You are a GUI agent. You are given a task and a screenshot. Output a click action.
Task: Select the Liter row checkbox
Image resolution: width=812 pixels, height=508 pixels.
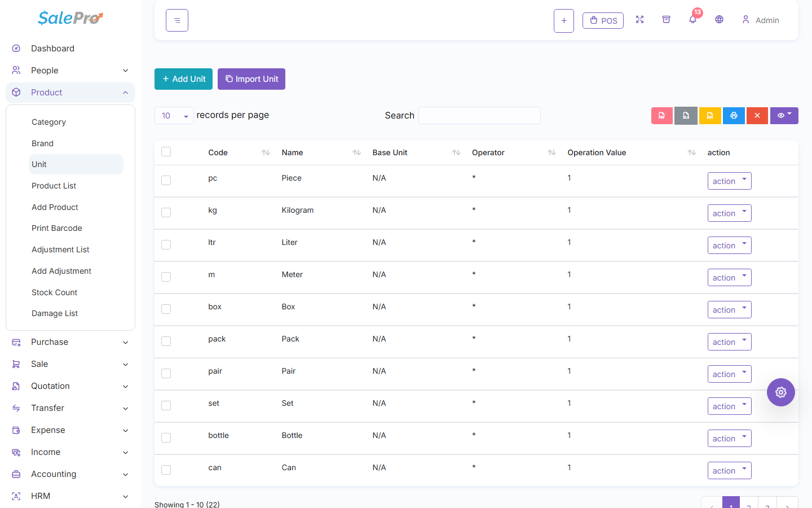[x=166, y=244]
